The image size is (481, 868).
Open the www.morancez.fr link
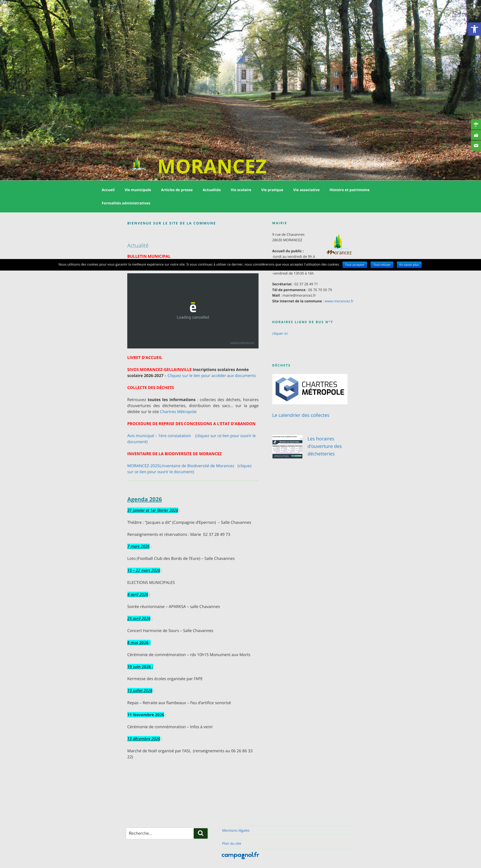pyautogui.click(x=339, y=301)
